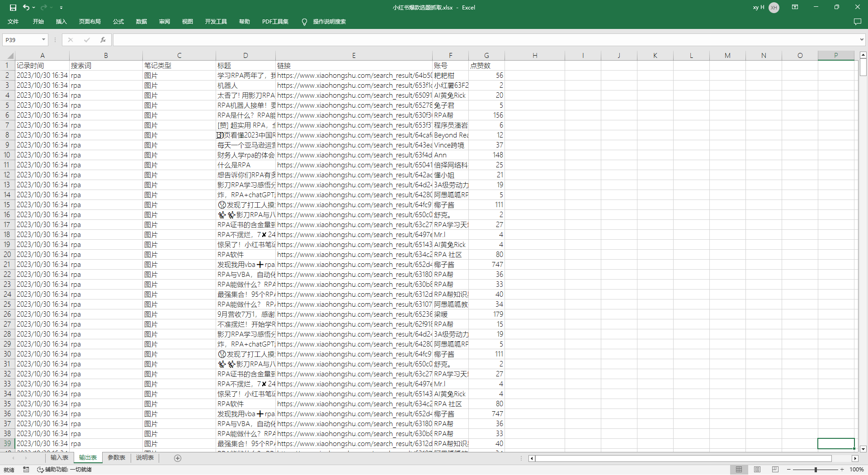Click the horizontal scrollbar left arrow

point(532,458)
